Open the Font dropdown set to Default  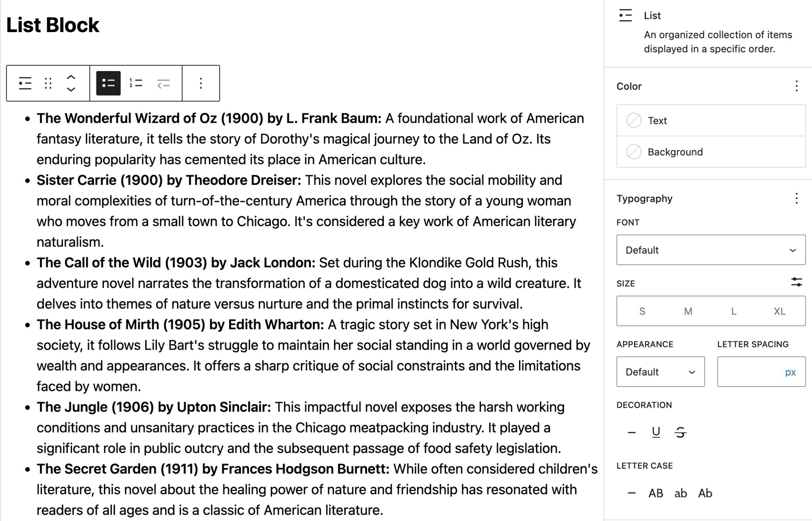(x=711, y=250)
